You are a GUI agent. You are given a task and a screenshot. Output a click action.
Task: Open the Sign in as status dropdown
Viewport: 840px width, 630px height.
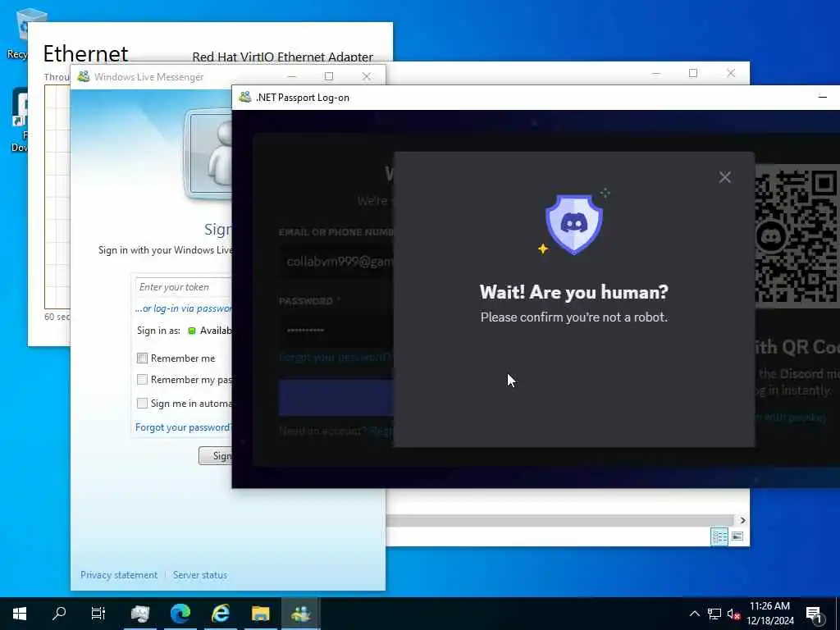[209, 331]
